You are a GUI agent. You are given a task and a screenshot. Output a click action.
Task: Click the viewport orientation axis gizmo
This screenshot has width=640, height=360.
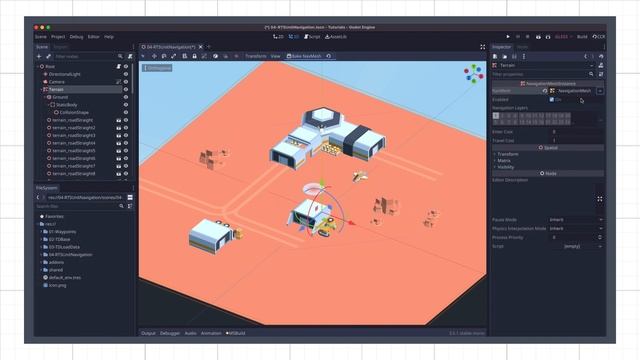473,74
